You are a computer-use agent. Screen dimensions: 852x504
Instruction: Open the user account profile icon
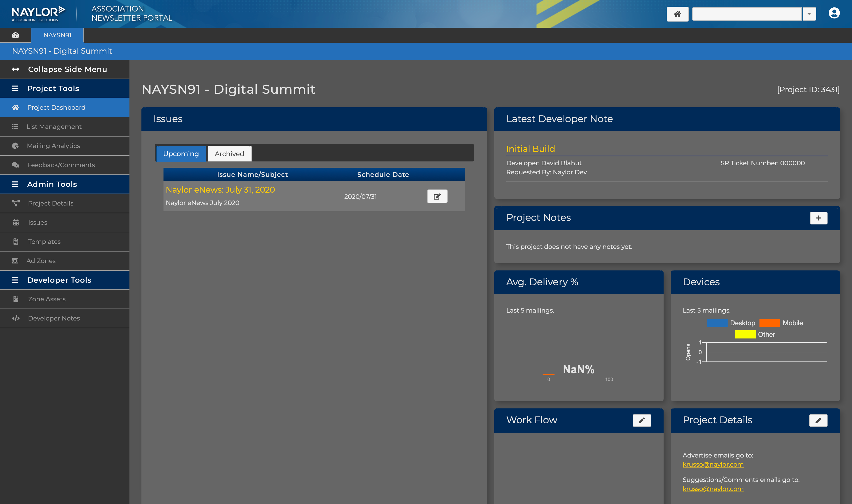[x=834, y=13]
